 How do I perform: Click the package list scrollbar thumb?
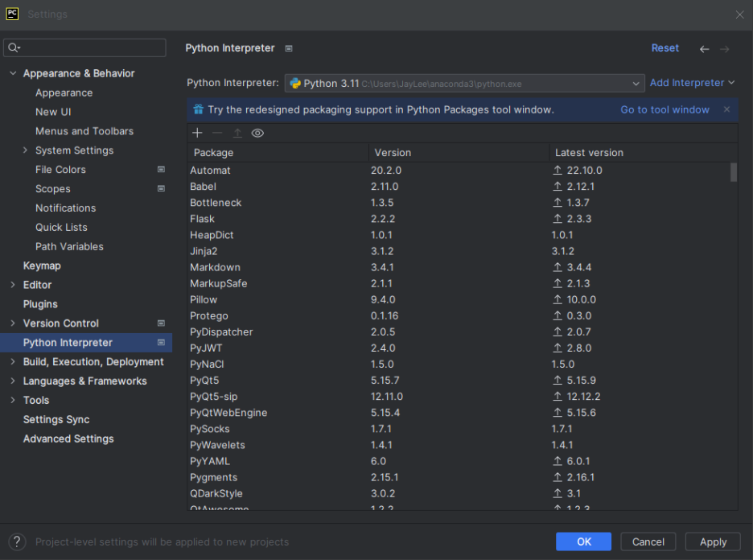734,172
